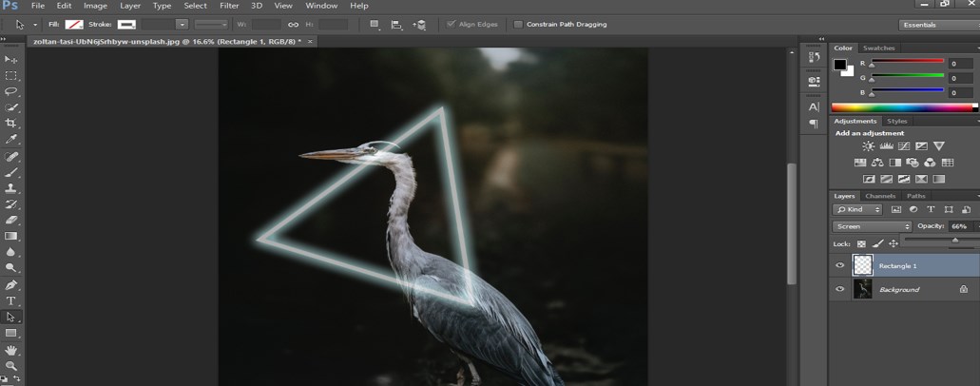Add a Channel Mixer adjustment
Image resolution: width=980 pixels, height=386 pixels.
[930, 163]
